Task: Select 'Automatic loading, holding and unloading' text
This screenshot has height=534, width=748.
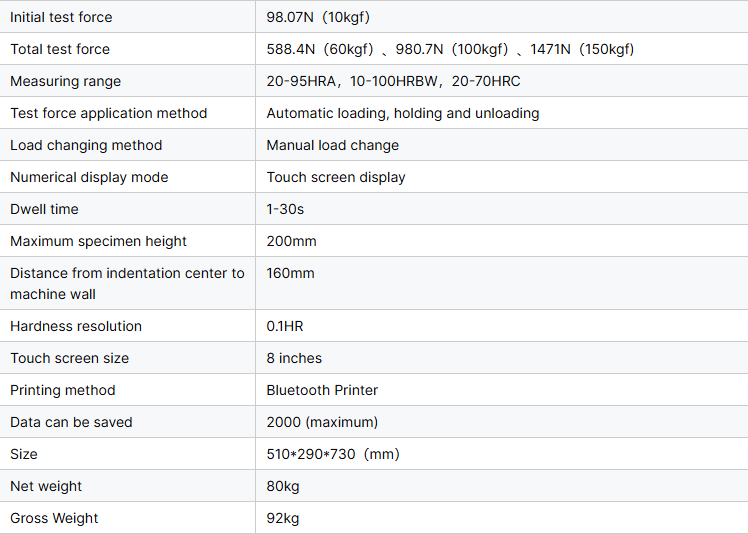Action: coord(403,113)
